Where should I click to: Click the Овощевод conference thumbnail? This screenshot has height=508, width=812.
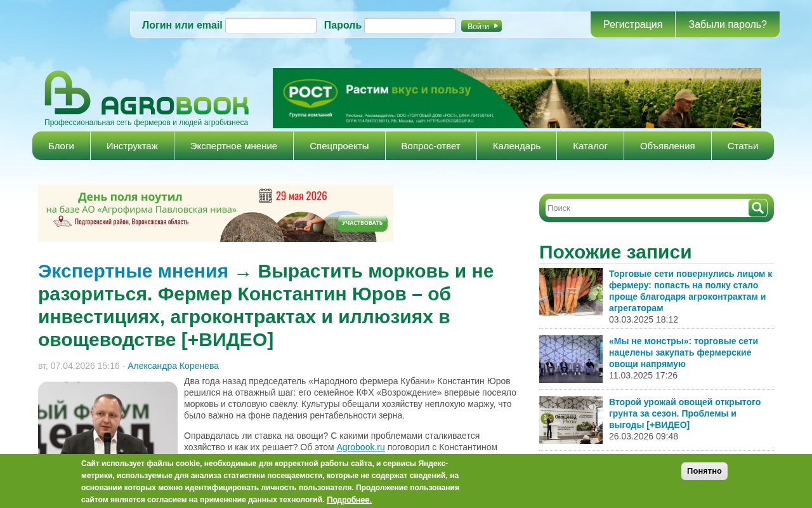pyautogui.click(x=570, y=420)
